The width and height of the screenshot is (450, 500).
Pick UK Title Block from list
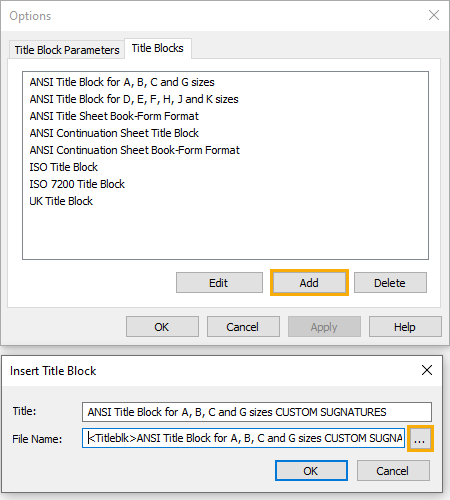61,201
